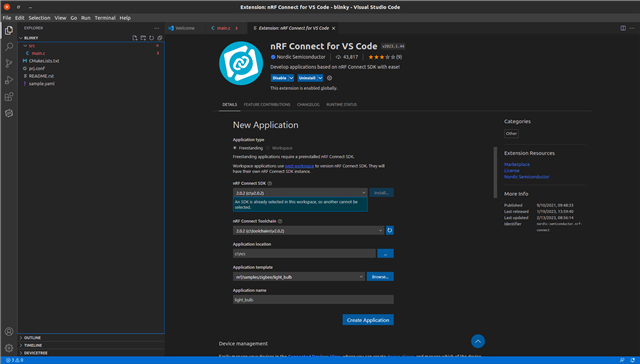The image size is (640, 364).
Task: Select the Workspace application type
Action: coord(268,148)
